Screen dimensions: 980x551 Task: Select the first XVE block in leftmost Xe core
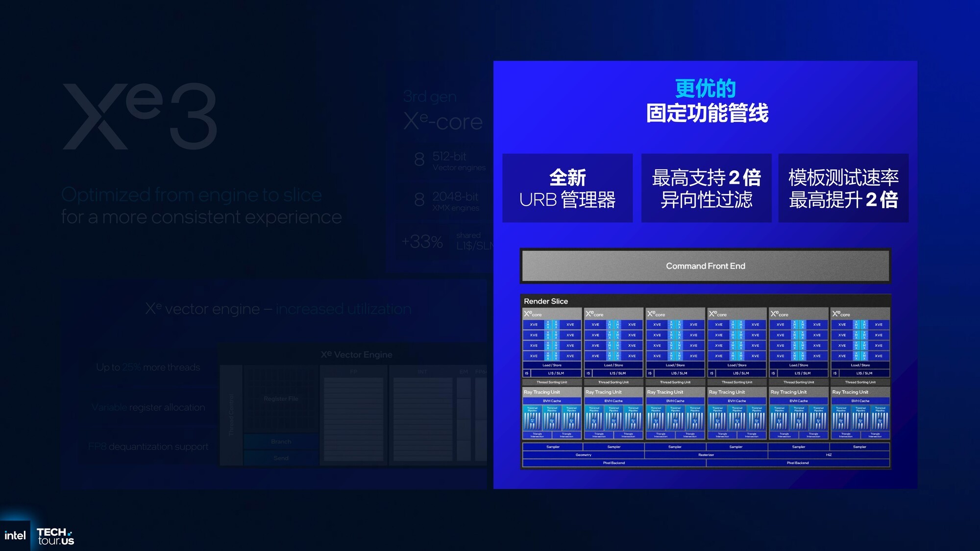click(534, 324)
